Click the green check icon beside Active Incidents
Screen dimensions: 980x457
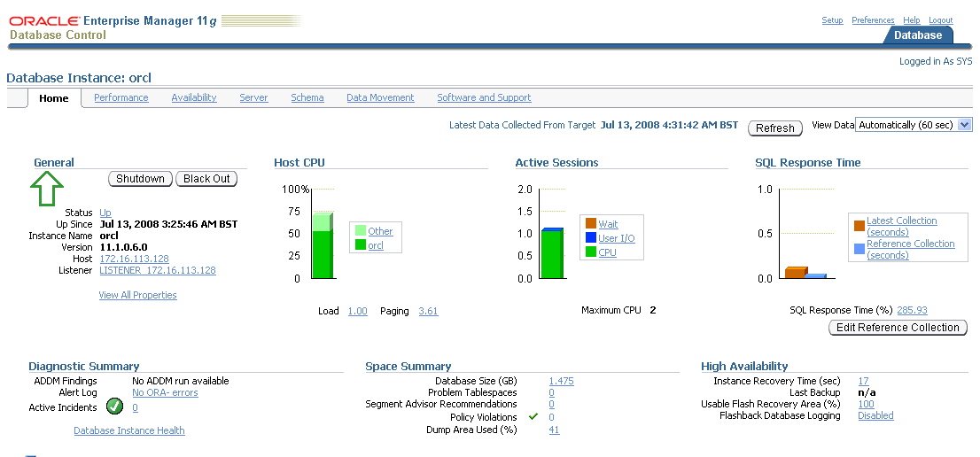115,407
